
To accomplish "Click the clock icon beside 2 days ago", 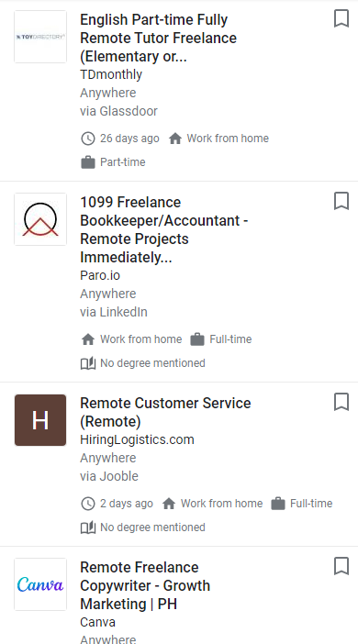I will point(88,504).
